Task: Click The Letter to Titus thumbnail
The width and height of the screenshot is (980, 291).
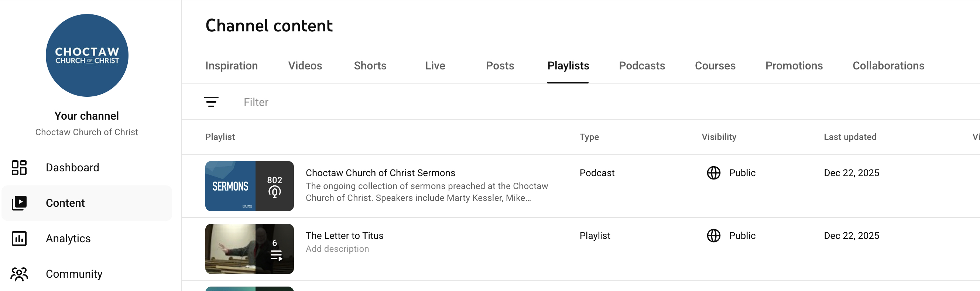Action: tap(249, 249)
